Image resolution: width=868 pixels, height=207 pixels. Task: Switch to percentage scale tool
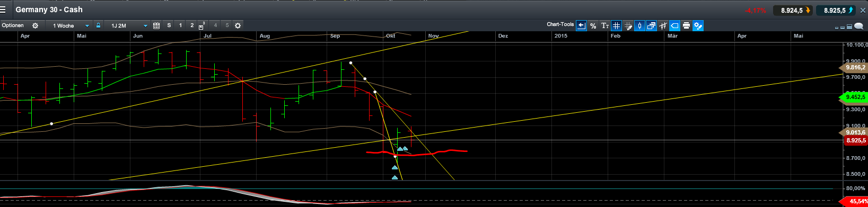[593, 25]
